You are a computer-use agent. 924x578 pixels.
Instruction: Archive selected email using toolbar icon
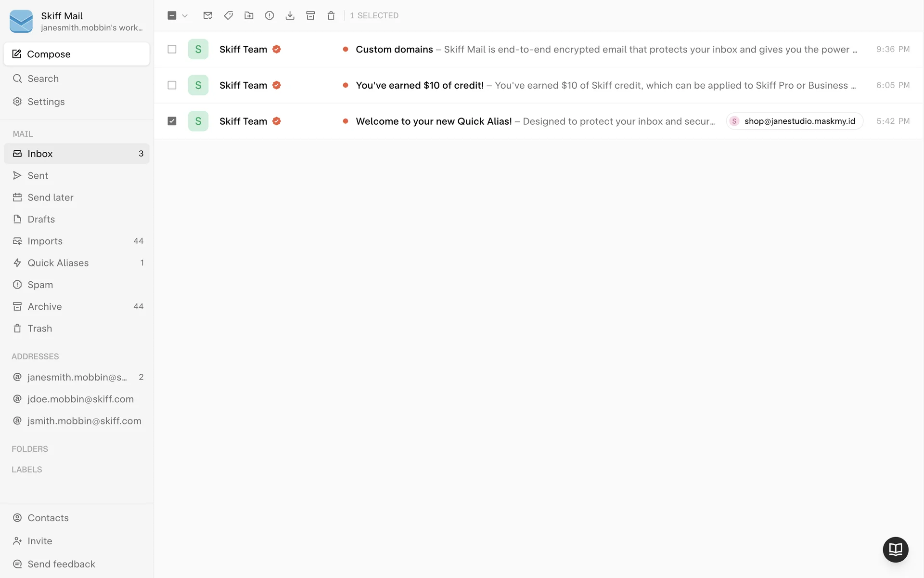[310, 15]
